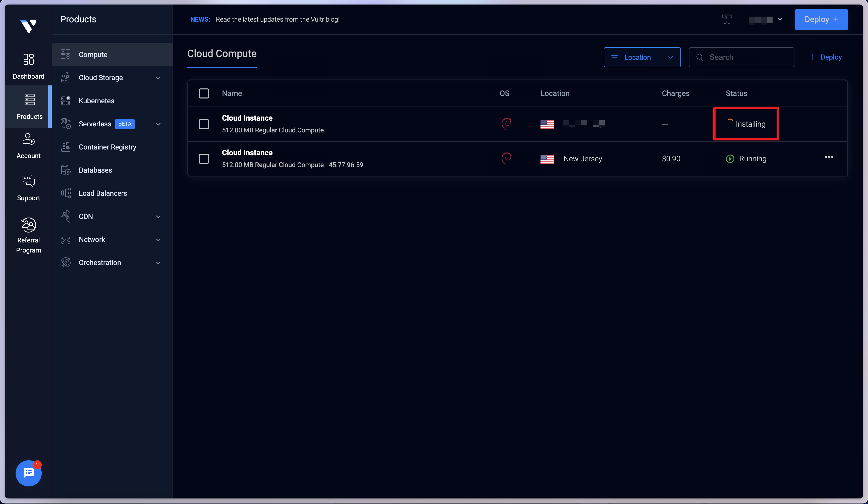Click the Debian OS icon of Running instance
This screenshot has width=868, height=504.
[x=506, y=159]
